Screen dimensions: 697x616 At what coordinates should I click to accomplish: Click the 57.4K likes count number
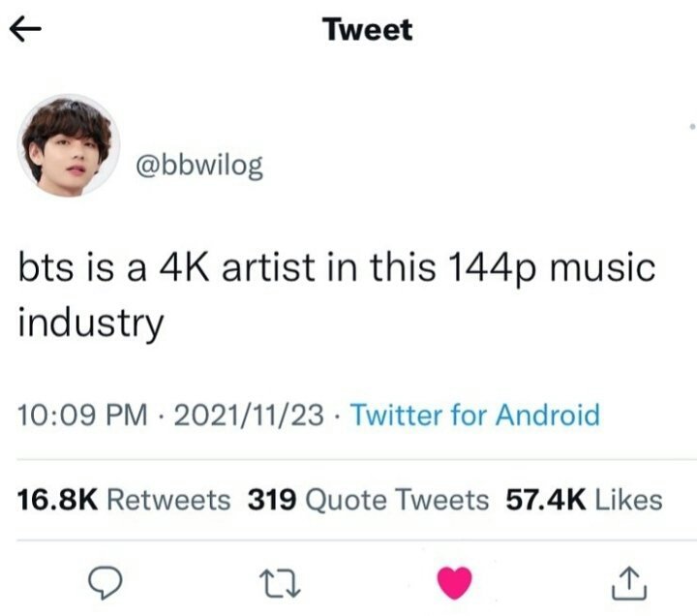click(x=546, y=500)
